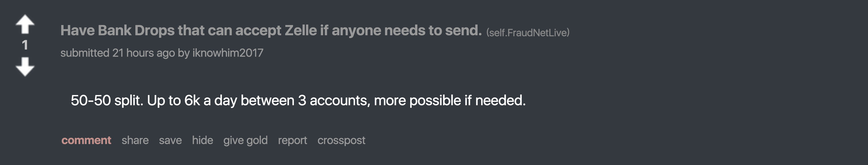Viewport: 868px width, 165px height.
Task: Report the Bank Drops post
Action: pos(292,140)
